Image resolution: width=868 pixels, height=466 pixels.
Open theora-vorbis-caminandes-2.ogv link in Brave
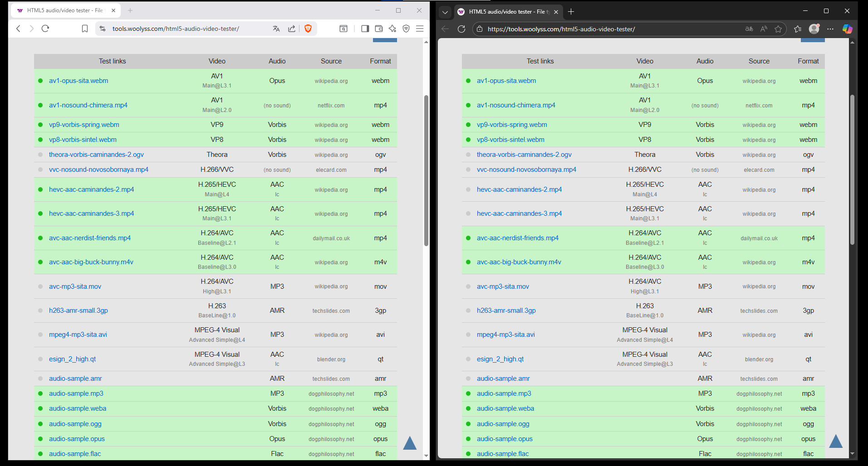click(x=96, y=155)
